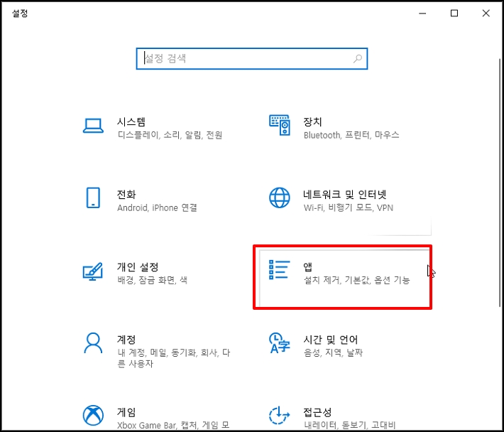Click the text 내레이터, 돋보기, 고대비
The image size is (504, 432).
[350, 426]
